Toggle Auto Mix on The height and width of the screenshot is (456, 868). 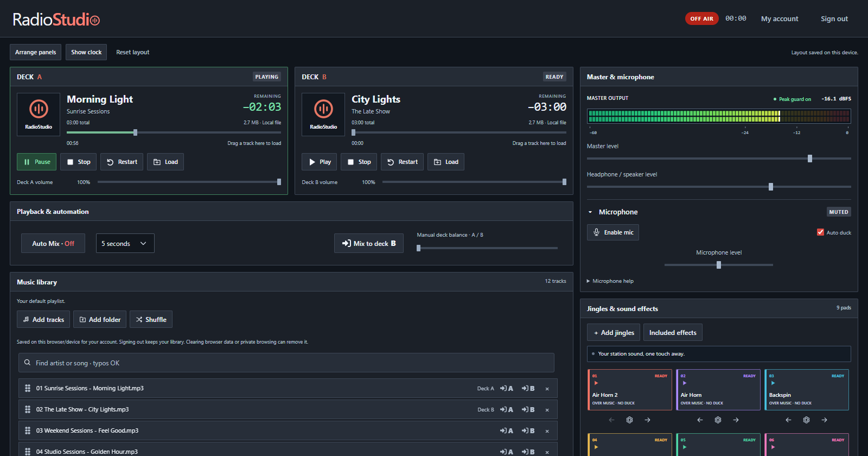pyautogui.click(x=53, y=243)
